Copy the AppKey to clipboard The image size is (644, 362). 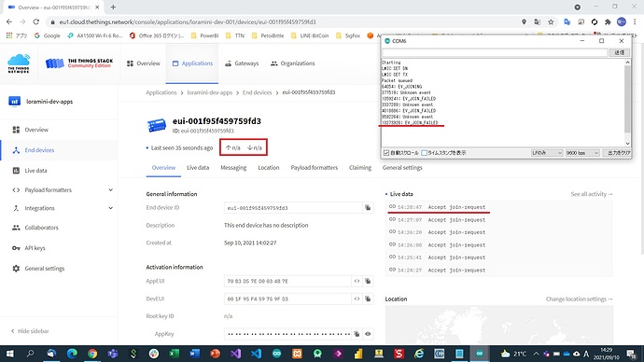(357, 334)
